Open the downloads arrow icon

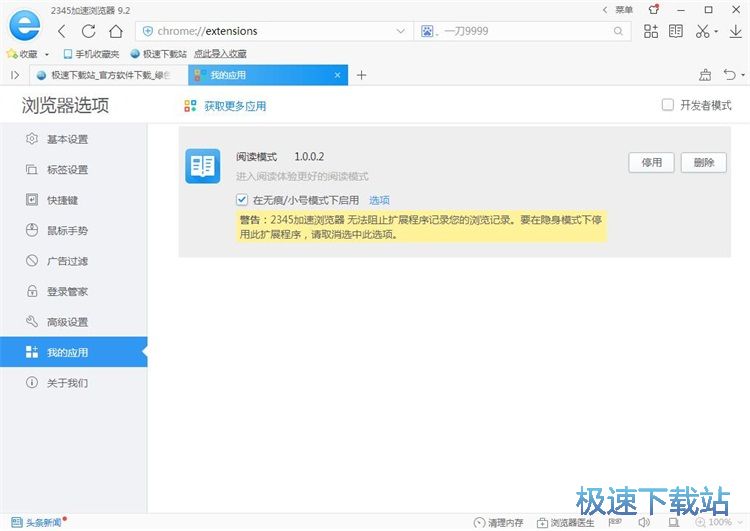tap(736, 32)
